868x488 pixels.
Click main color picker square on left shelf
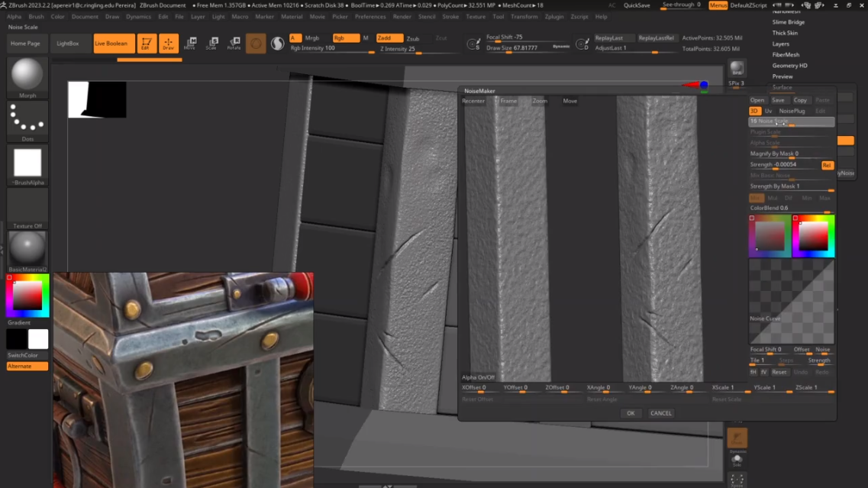pos(27,296)
